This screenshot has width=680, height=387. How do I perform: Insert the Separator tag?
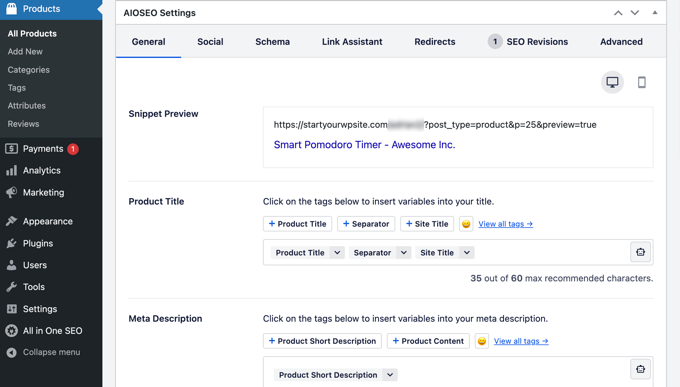[x=366, y=224]
